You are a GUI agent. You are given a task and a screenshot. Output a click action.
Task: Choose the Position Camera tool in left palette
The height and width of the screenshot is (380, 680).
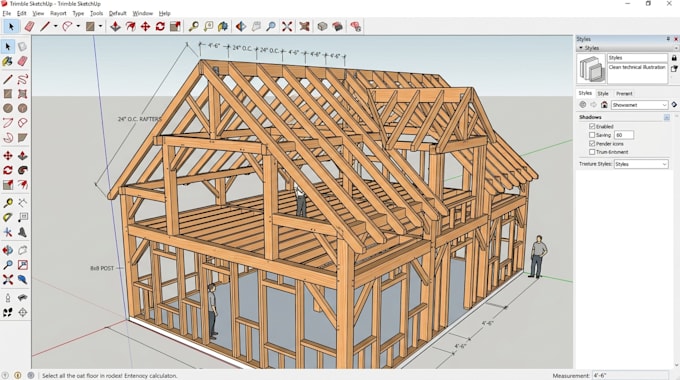click(x=7, y=298)
